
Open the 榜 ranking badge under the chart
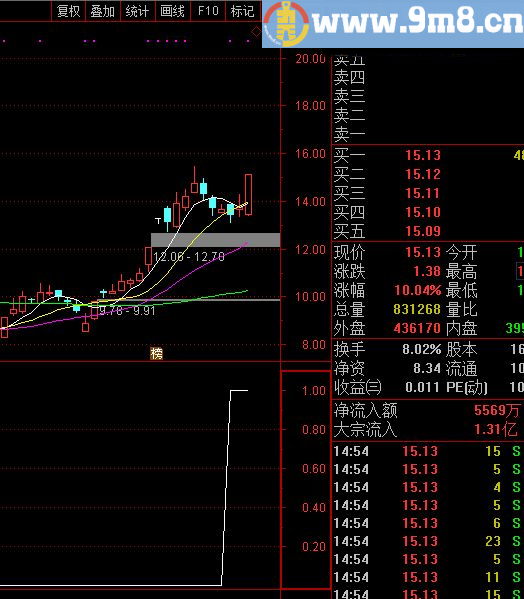(156, 353)
